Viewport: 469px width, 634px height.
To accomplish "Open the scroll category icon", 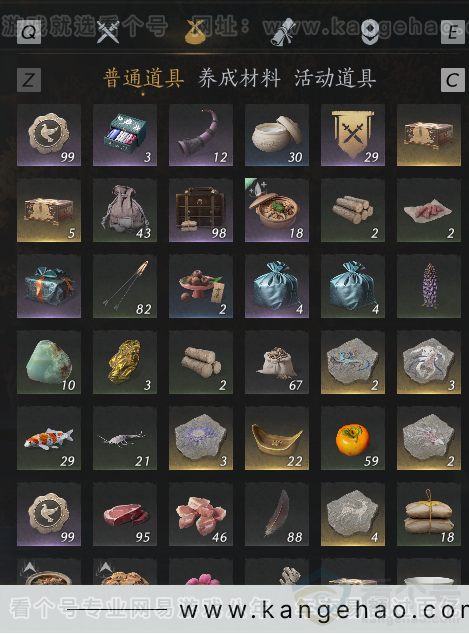I will (x=283, y=32).
